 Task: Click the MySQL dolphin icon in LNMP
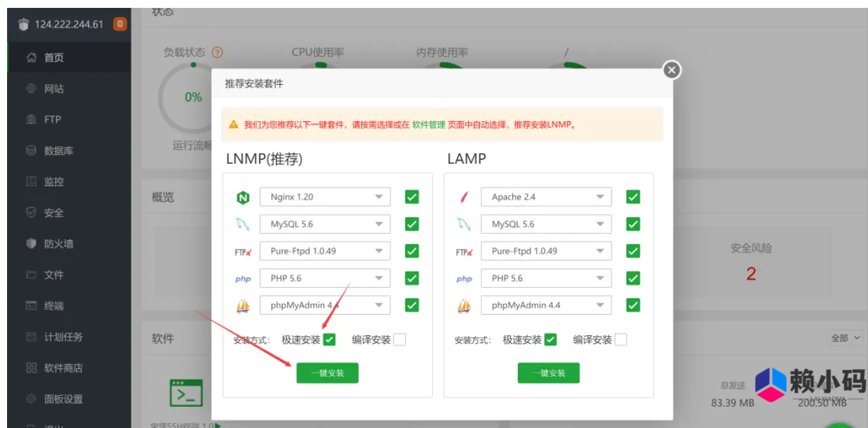pyautogui.click(x=242, y=224)
